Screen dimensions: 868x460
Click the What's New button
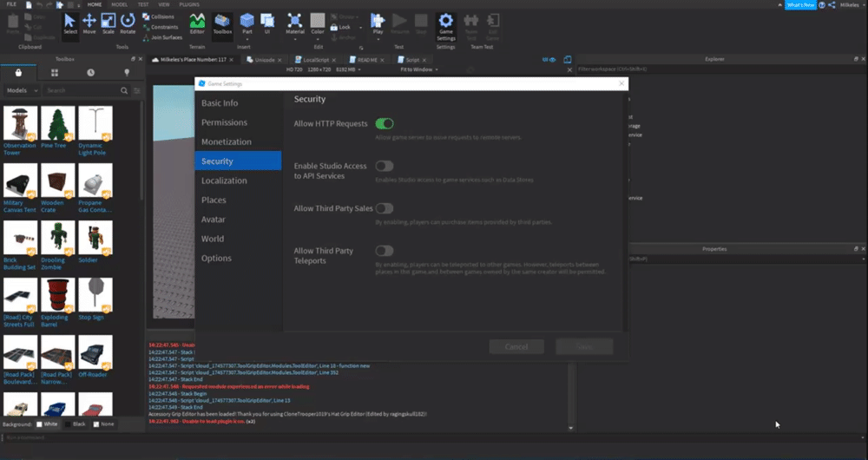tap(800, 4)
